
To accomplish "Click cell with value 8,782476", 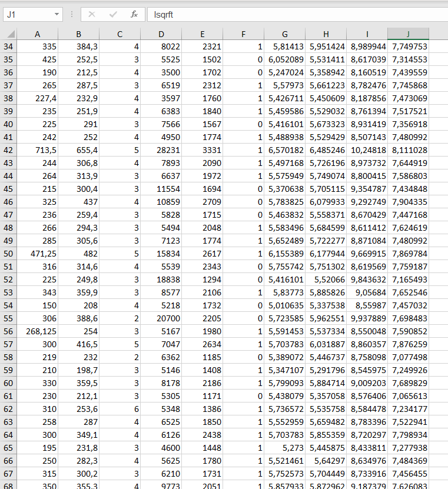I will click(367, 85).
